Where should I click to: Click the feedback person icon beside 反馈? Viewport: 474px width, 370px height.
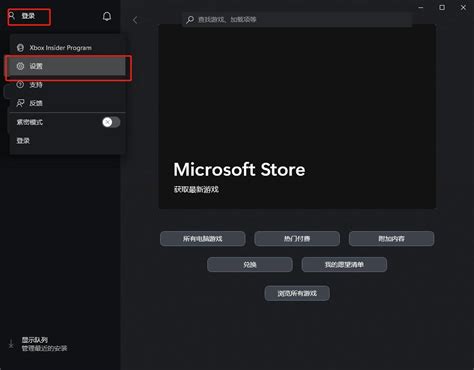(20, 103)
